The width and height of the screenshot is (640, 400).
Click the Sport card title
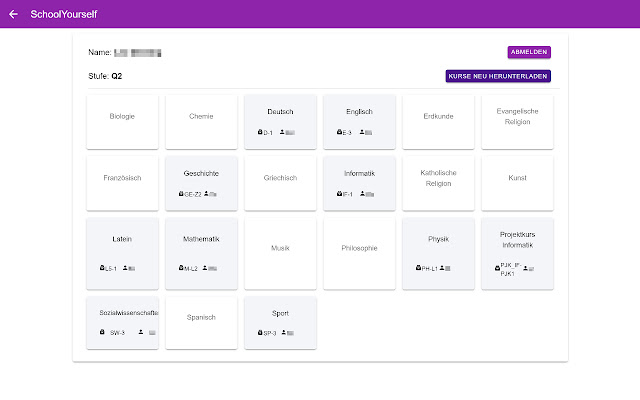(x=280, y=313)
